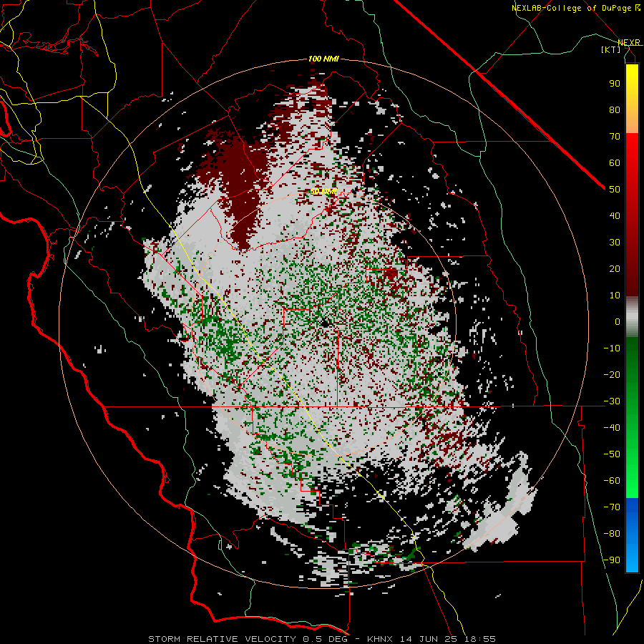The height and width of the screenshot is (644, 644).
Task: Click the 10 value on velocity scale
Action: click(615, 296)
